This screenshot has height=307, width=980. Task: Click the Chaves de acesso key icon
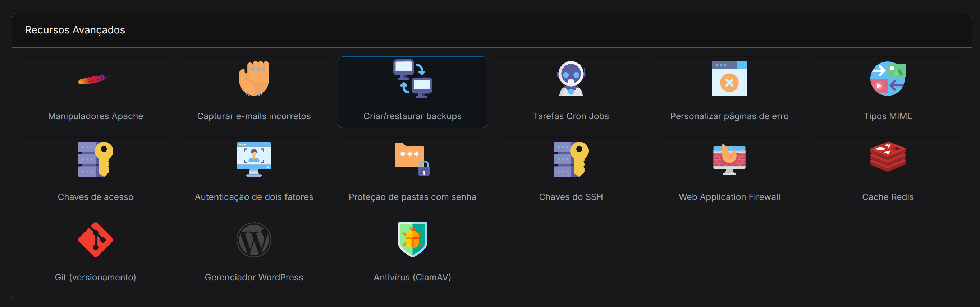click(x=96, y=159)
